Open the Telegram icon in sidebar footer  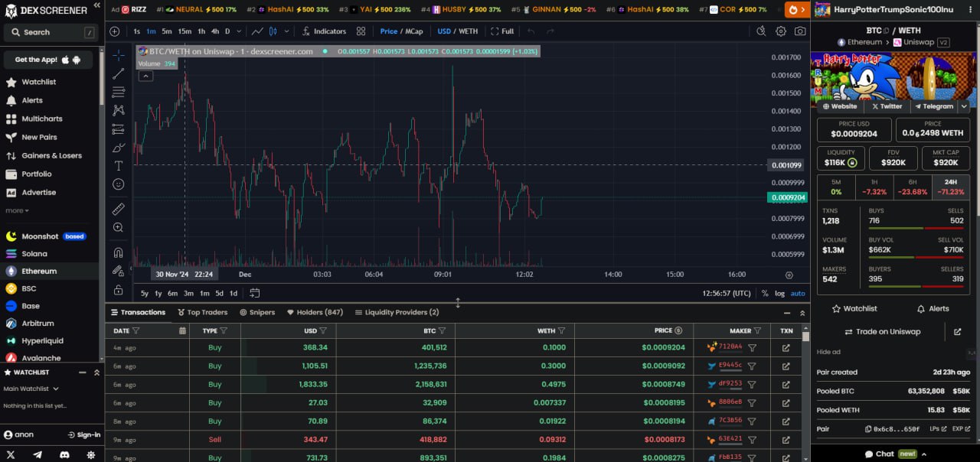tap(38, 454)
